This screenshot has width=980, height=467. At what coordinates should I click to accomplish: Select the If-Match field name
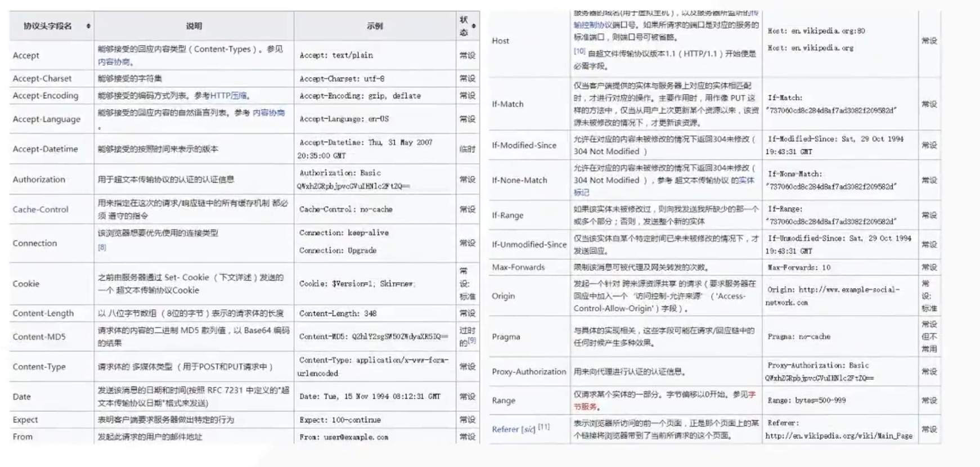pos(507,104)
